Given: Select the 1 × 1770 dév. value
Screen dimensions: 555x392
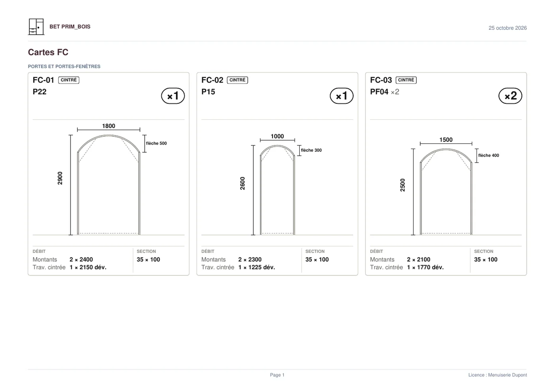Looking at the screenshot, I should coord(425,268).
